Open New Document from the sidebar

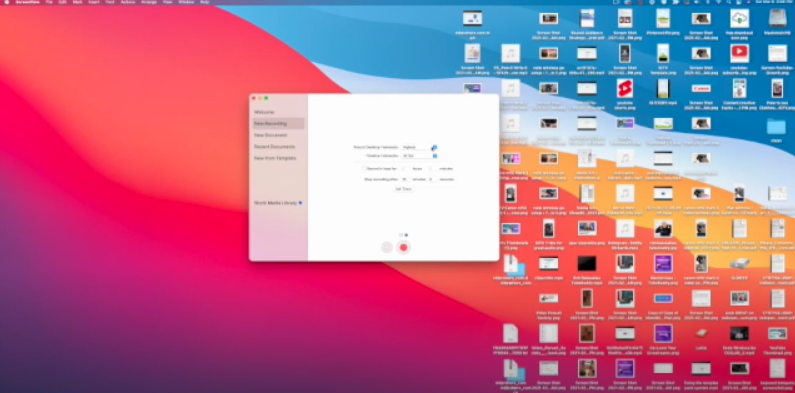(x=270, y=135)
